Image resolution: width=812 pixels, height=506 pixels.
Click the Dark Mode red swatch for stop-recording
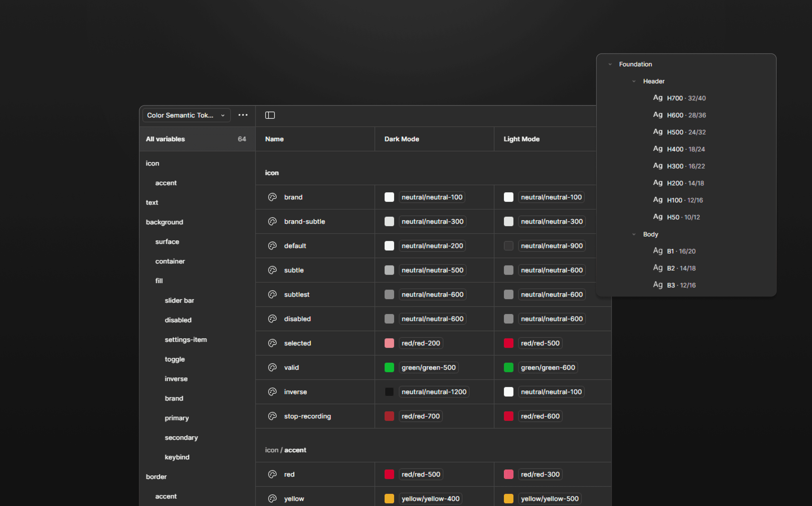tap(389, 416)
